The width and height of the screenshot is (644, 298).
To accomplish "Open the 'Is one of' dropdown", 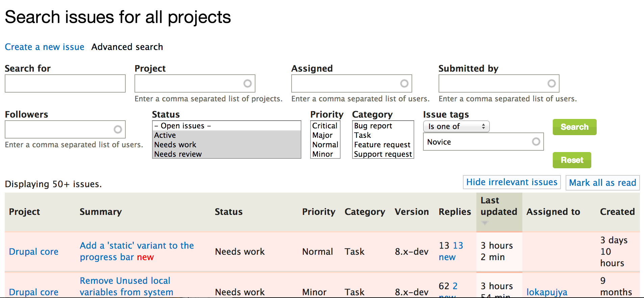I will tap(456, 126).
